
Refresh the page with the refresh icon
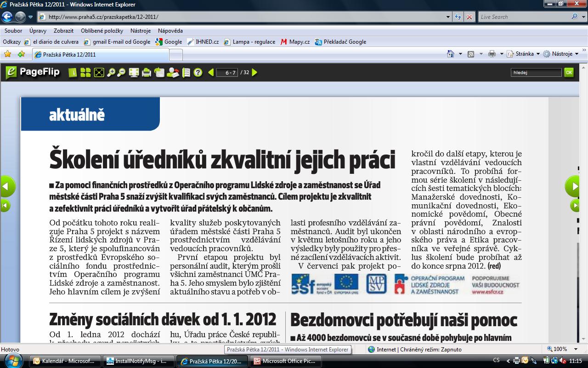(x=458, y=17)
